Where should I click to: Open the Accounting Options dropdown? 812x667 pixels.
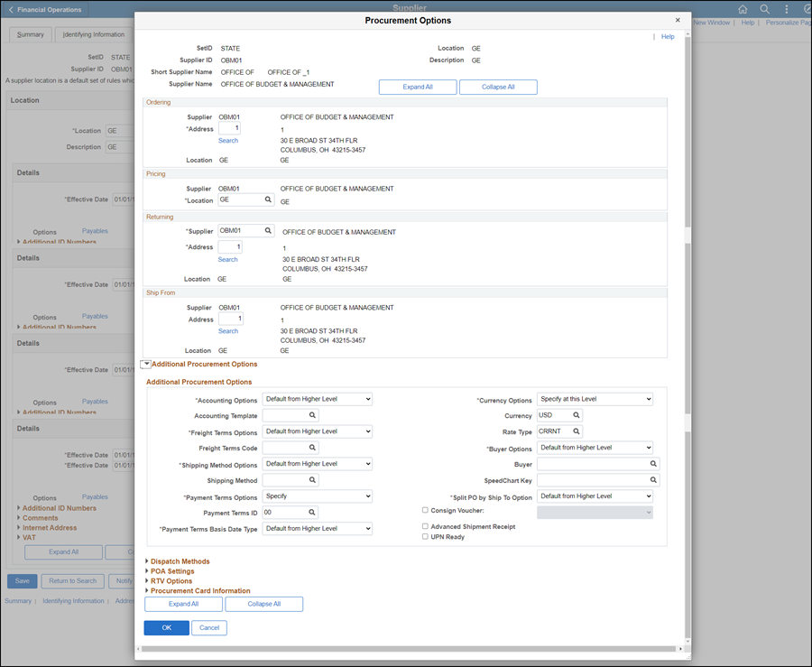coord(318,400)
